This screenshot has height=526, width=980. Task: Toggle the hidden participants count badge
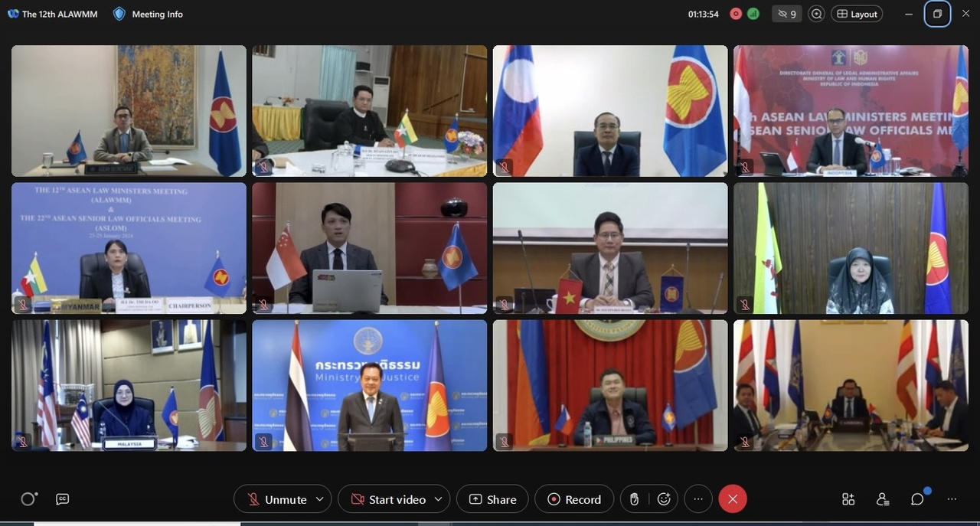pyautogui.click(x=786, y=13)
